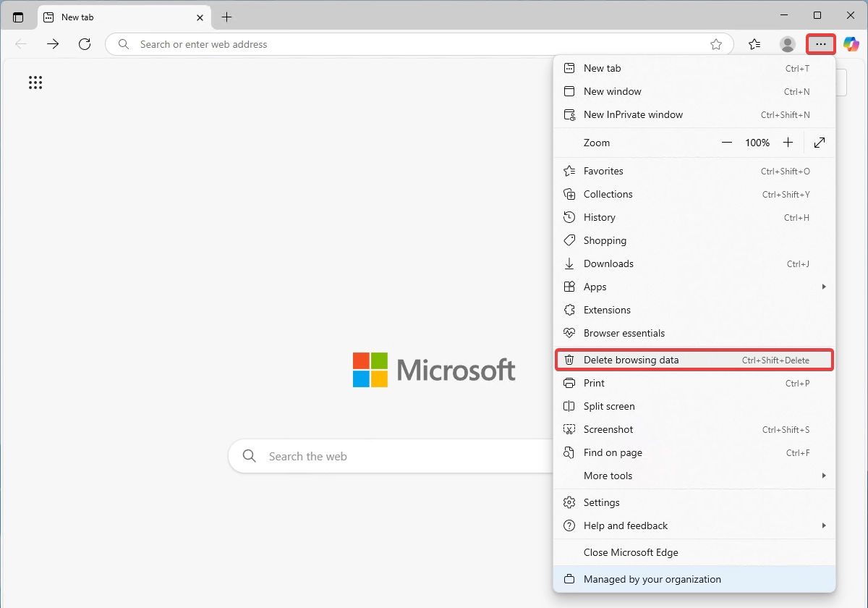The image size is (868, 608).
Task: Choose Close Microsoft Edge
Action: [x=694, y=552]
